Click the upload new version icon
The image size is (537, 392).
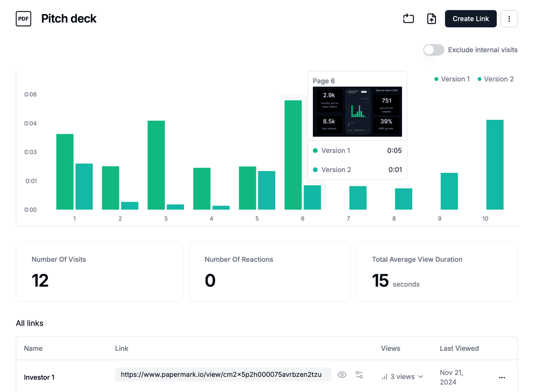(x=431, y=18)
